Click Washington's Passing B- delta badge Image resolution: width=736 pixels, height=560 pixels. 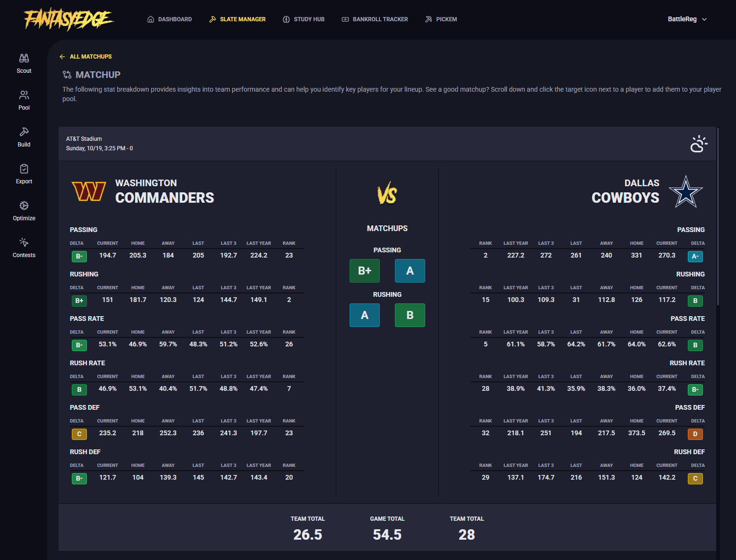click(x=79, y=256)
